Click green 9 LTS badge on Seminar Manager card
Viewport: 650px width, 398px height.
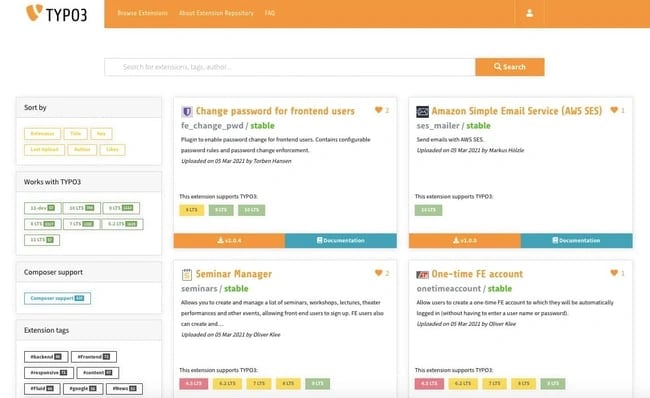pyautogui.click(x=318, y=383)
